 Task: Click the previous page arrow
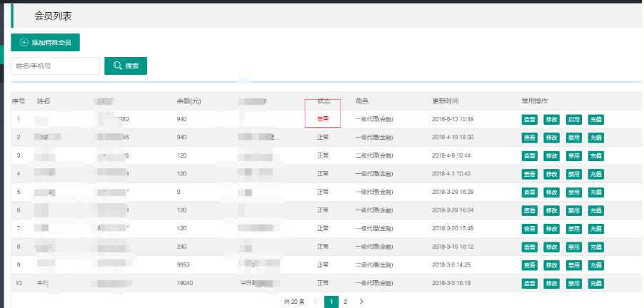point(316,302)
